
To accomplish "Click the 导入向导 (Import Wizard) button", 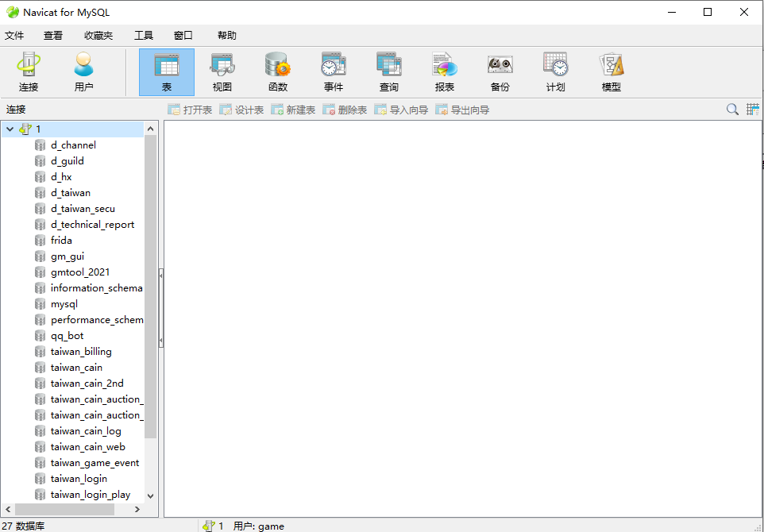I will (x=401, y=110).
